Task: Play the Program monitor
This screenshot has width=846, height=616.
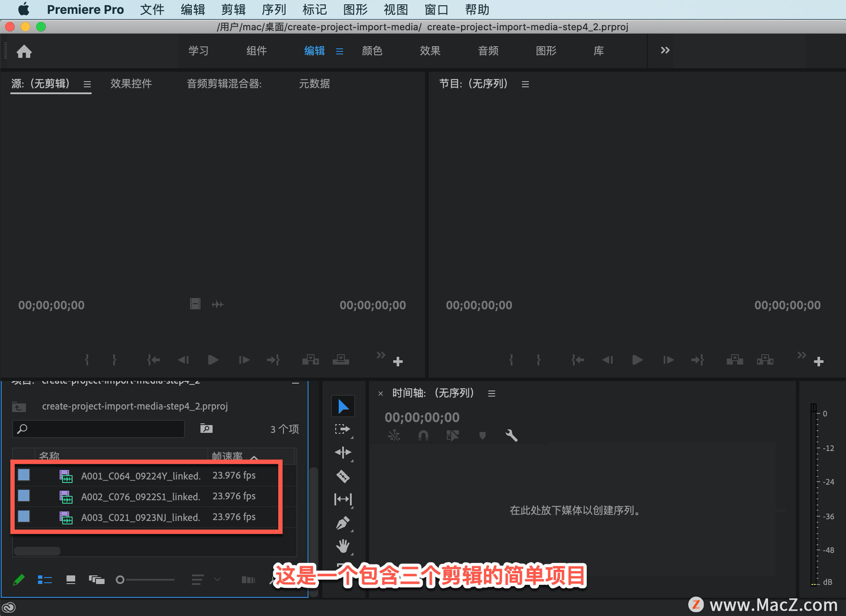Action: [x=637, y=360]
